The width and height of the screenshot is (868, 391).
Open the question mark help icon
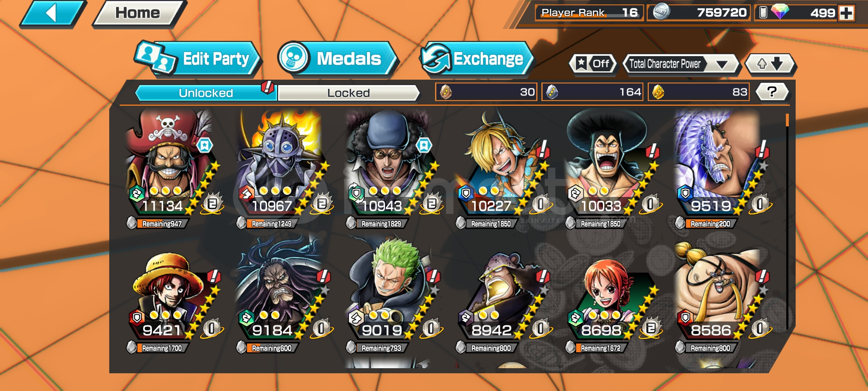[x=772, y=92]
